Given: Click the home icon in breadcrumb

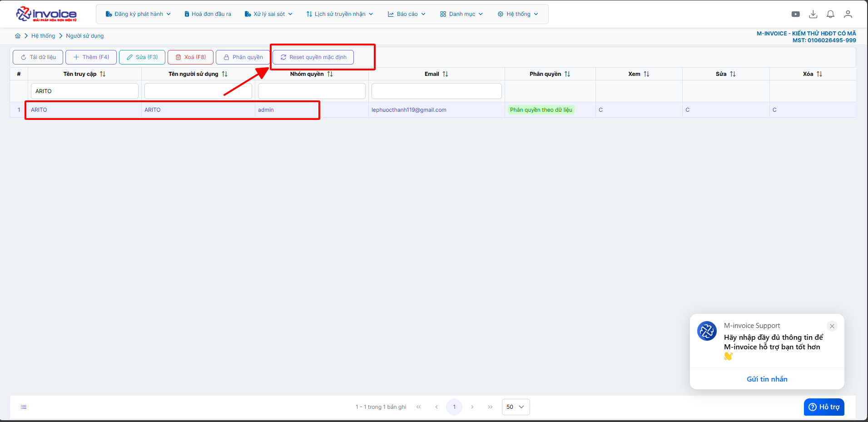Looking at the screenshot, I should pos(18,36).
